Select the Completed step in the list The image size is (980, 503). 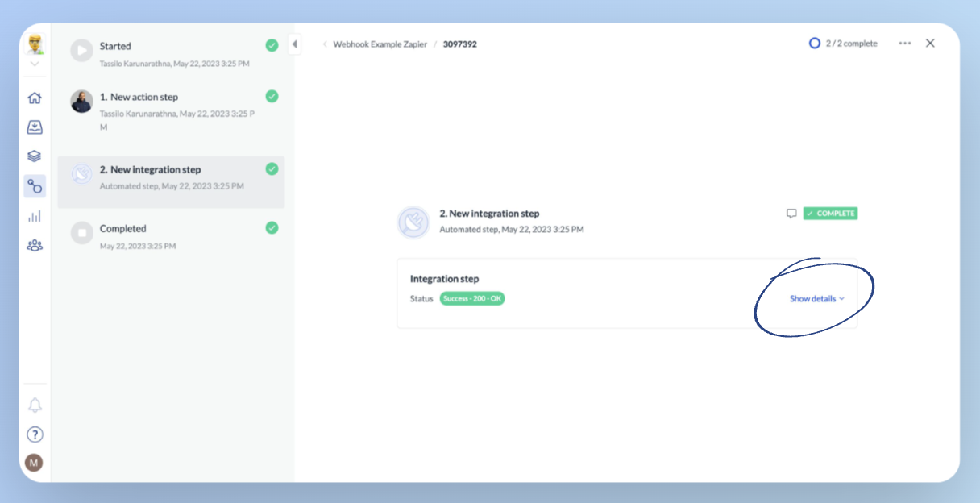pyautogui.click(x=171, y=236)
